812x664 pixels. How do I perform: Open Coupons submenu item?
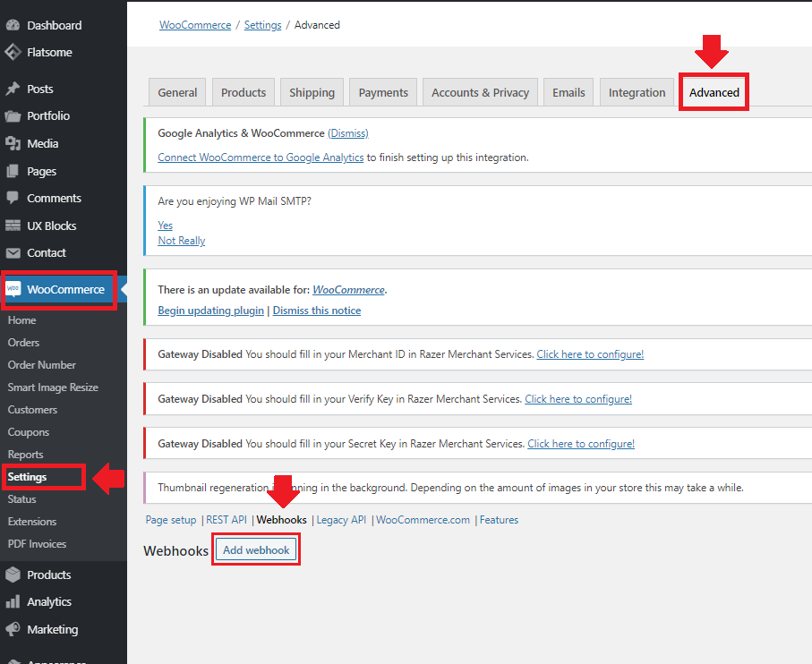(x=28, y=431)
